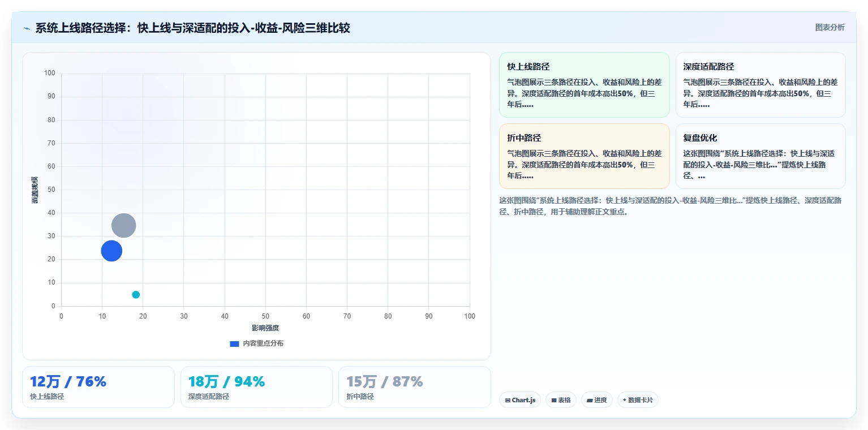Click the 18万 / 94% stat card
Viewport: 868px width, 430px height.
click(x=256, y=387)
